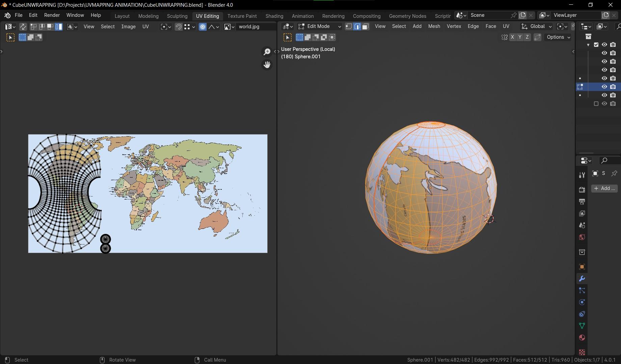Toggle UV sync selection arrows icon
This screenshot has height=364, width=621.
click(23, 27)
